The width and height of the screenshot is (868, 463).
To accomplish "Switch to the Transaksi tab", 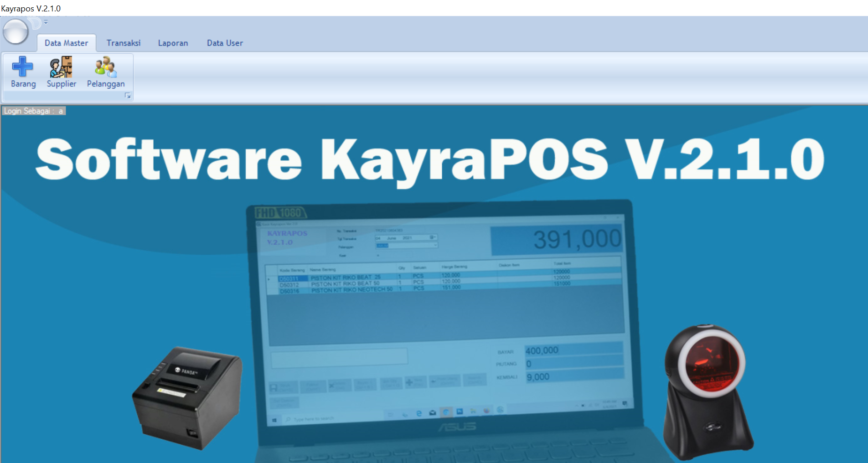I will click(x=124, y=43).
